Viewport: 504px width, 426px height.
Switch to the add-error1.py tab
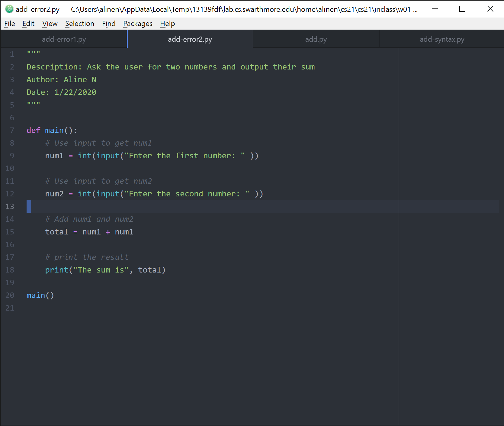coord(64,39)
